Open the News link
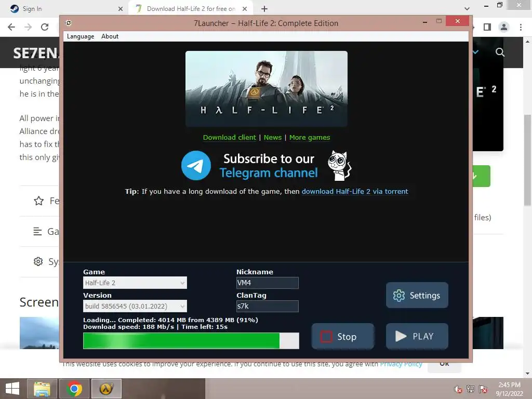Image resolution: width=532 pixels, height=399 pixels. pyautogui.click(x=272, y=137)
